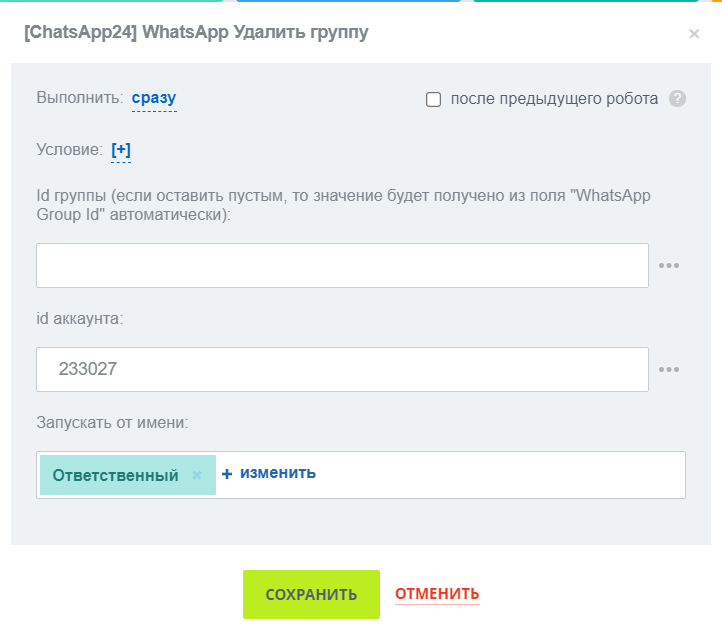Image resolution: width=722 pixels, height=642 pixels.
Task: Focus the empty Id группы input field
Action: (342, 266)
